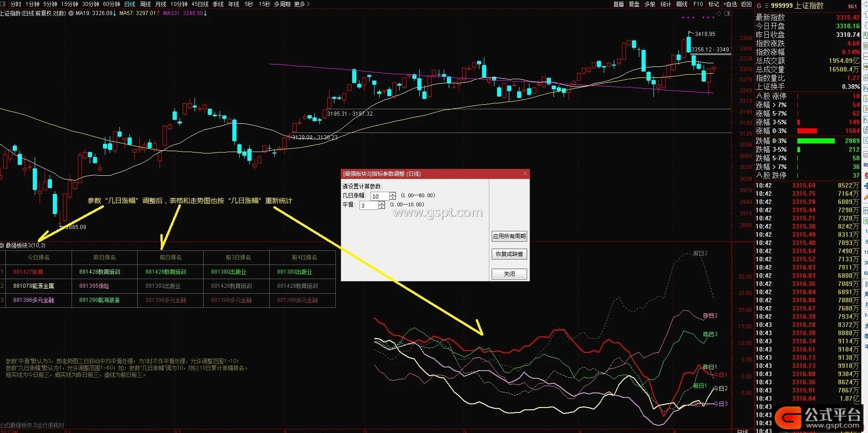The width and height of the screenshot is (868, 433).
Task: Select the 5分钟 period tab
Action: [x=50, y=4]
